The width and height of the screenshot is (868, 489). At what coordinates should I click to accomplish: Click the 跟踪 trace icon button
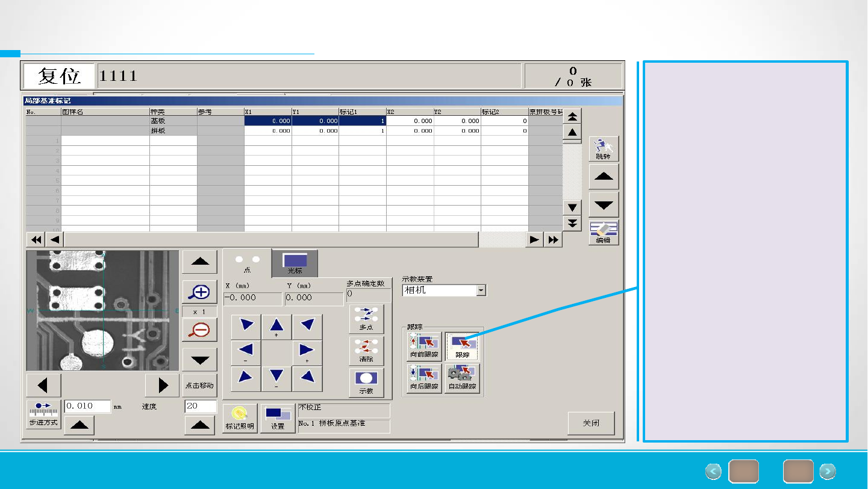pyautogui.click(x=462, y=347)
